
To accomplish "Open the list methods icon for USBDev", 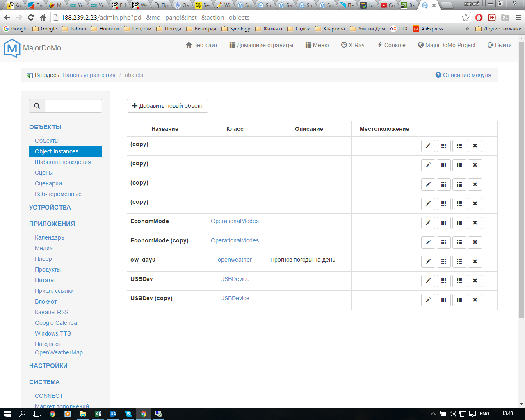I will tap(459, 281).
